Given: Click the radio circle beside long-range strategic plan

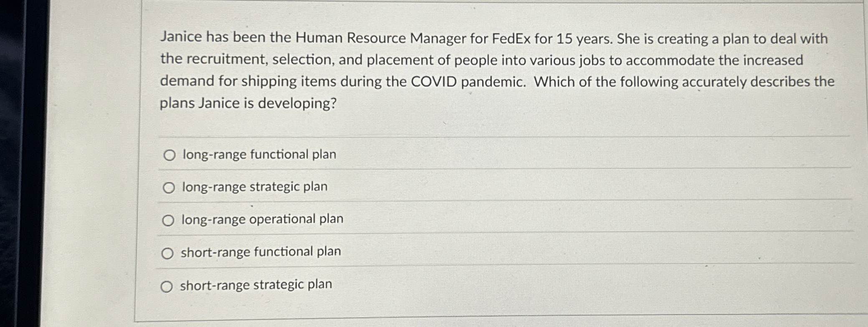Looking at the screenshot, I should click(x=169, y=188).
